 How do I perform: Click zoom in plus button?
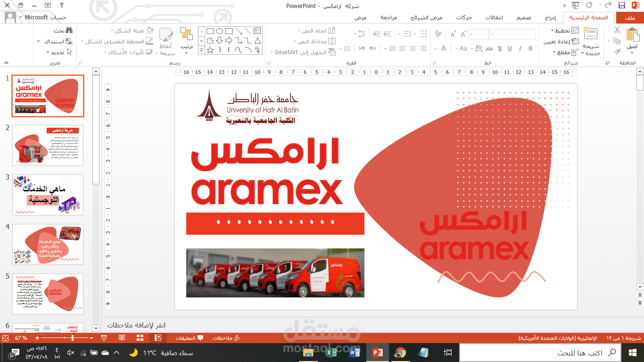tap(37, 338)
